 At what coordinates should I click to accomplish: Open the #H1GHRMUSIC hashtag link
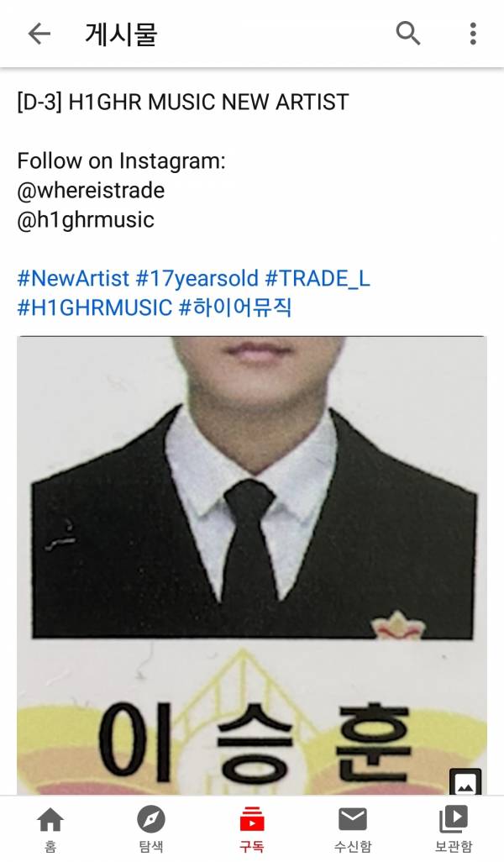click(95, 307)
